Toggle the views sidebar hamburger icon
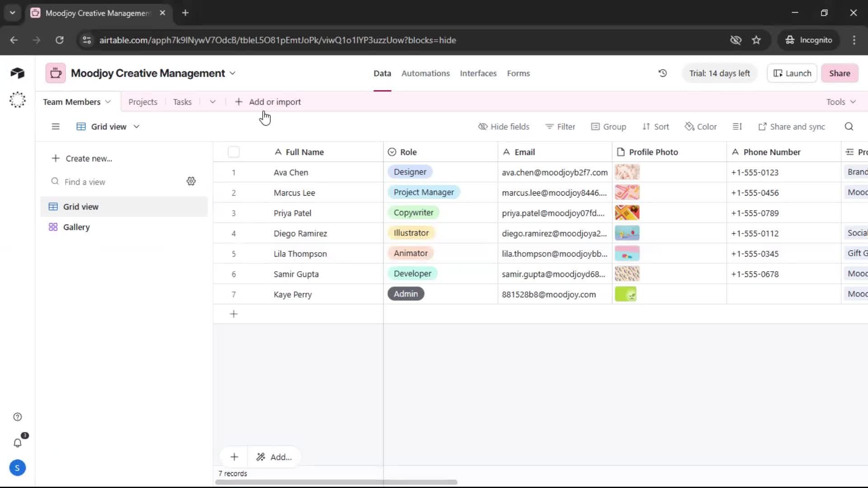 tap(56, 127)
